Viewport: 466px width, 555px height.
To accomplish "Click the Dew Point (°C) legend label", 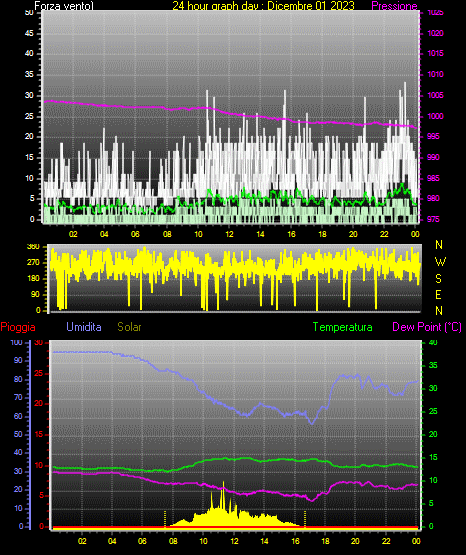I will [427, 327].
